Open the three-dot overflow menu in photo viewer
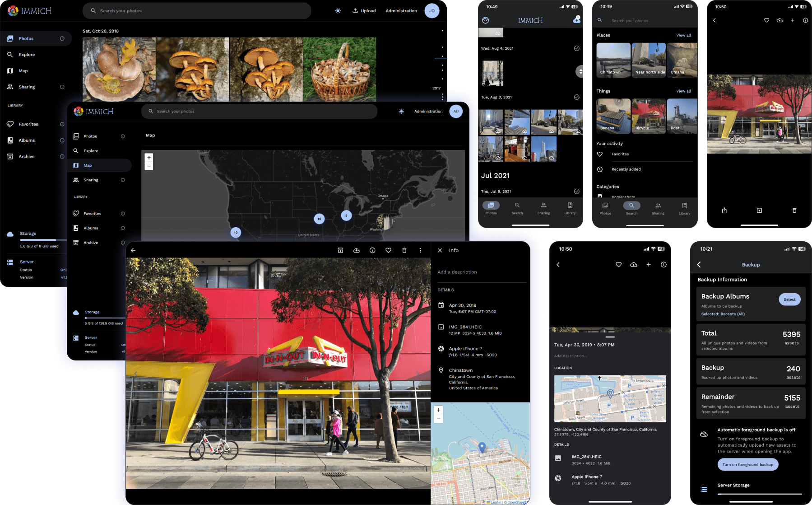The image size is (812, 505). click(420, 250)
